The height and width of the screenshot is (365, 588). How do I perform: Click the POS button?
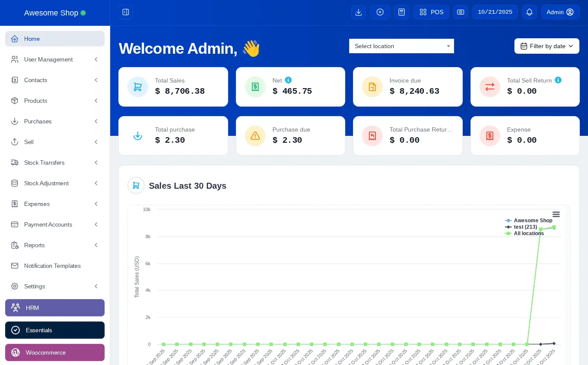(431, 12)
